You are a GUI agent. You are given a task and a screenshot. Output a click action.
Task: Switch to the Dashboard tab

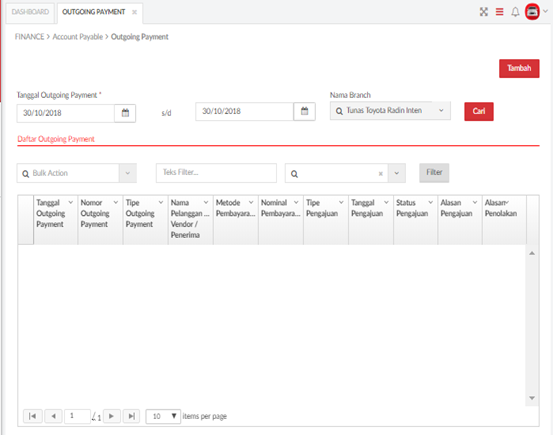tap(30, 12)
